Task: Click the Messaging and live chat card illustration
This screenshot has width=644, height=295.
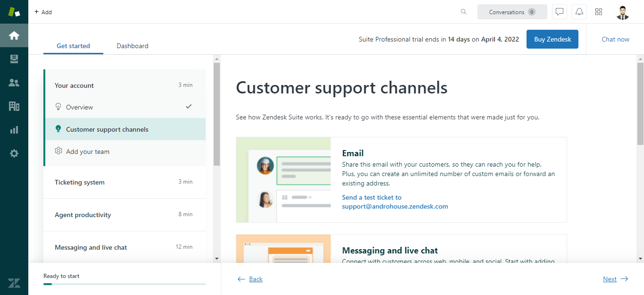Action: (284, 249)
